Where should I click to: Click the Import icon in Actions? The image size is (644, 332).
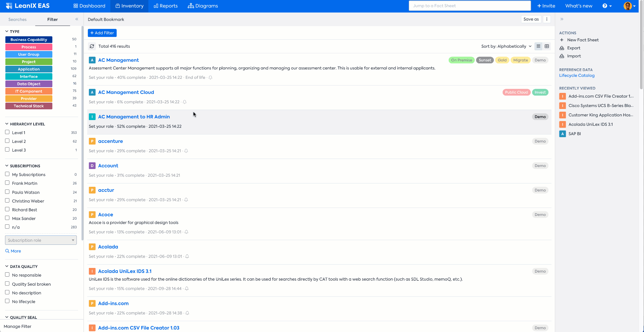pos(562,56)
